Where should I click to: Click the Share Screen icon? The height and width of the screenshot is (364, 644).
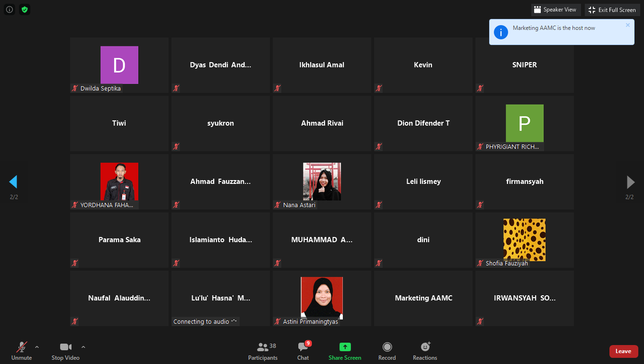tap(345, 347)
